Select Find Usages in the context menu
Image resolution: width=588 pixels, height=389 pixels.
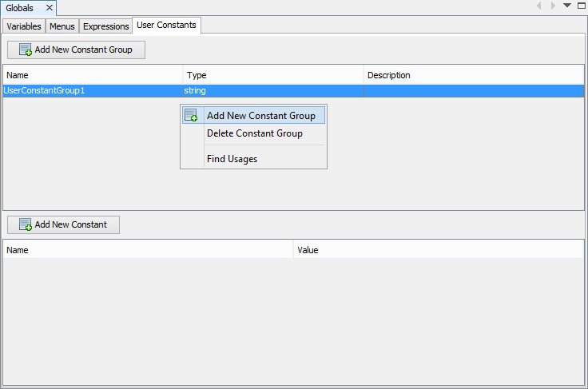[232, 159]
